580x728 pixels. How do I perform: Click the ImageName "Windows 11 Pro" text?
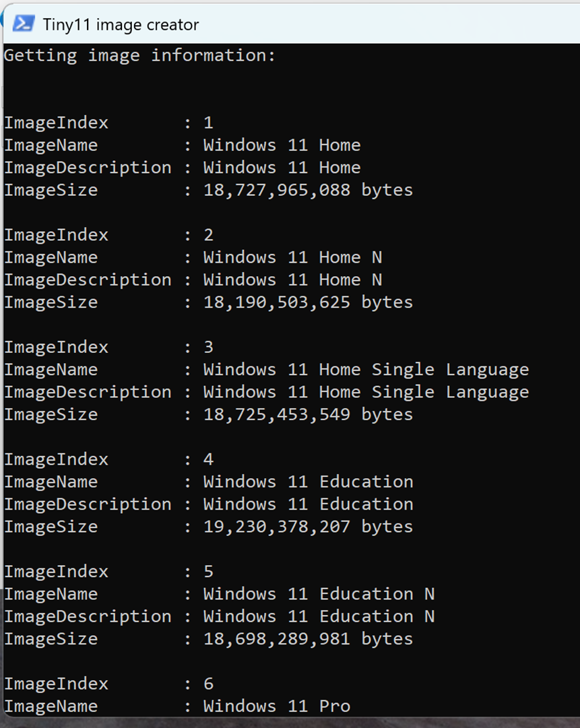click(276, 706)
